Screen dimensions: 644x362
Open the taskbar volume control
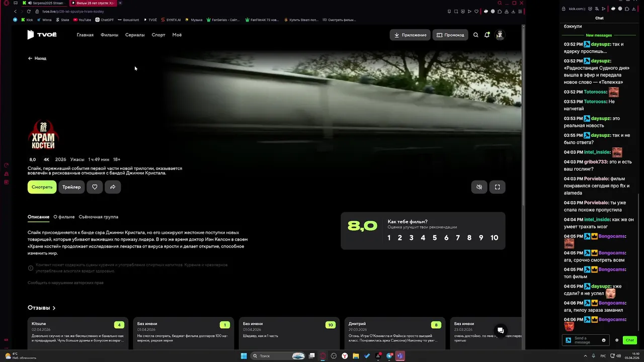[619, 356]
